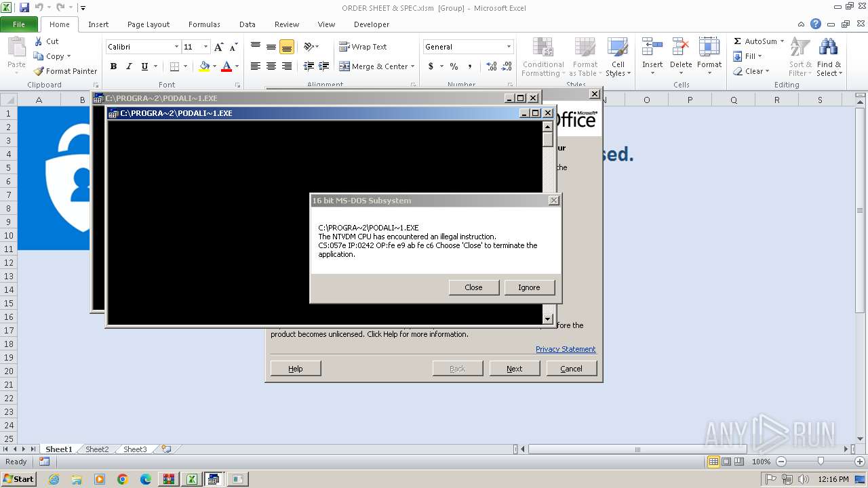Screen dimensions: 868x488
Task: Apply Comma Style format
Action: click(x=471, y=66)
